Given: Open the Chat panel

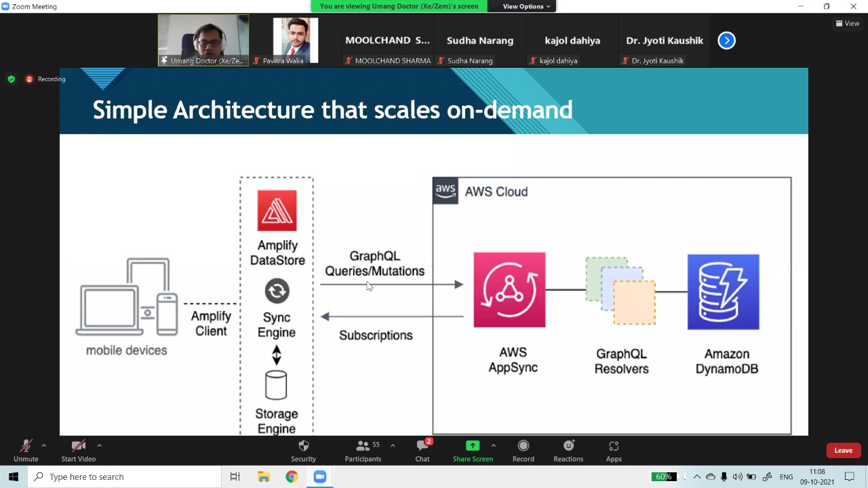Looking at the screenshot, I should [422, 450].
